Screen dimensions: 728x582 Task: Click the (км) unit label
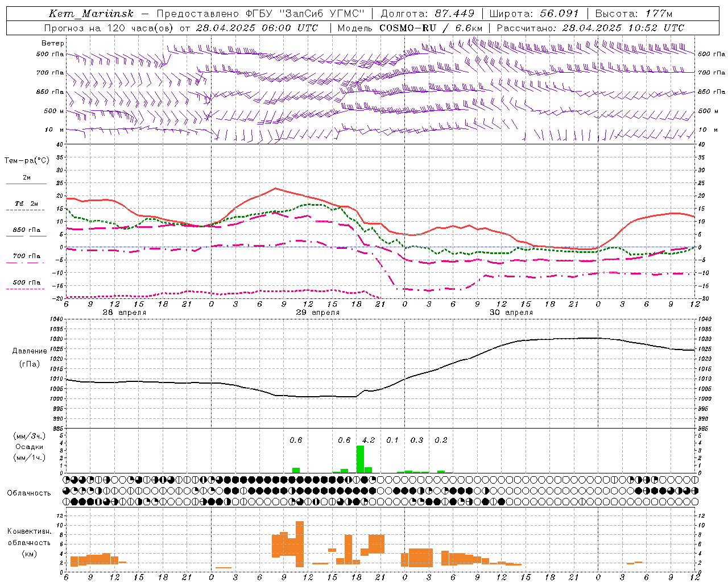(x=30, y=554)
